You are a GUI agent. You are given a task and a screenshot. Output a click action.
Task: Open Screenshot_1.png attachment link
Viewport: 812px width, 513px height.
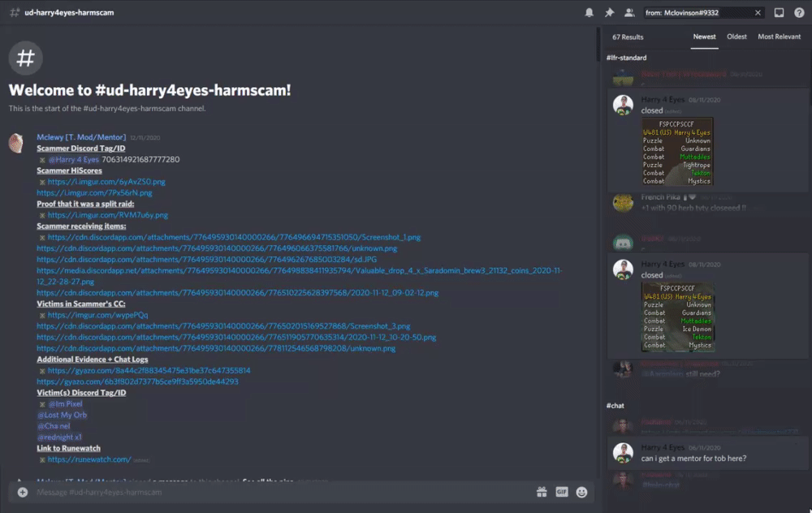[x=234, y=237]
